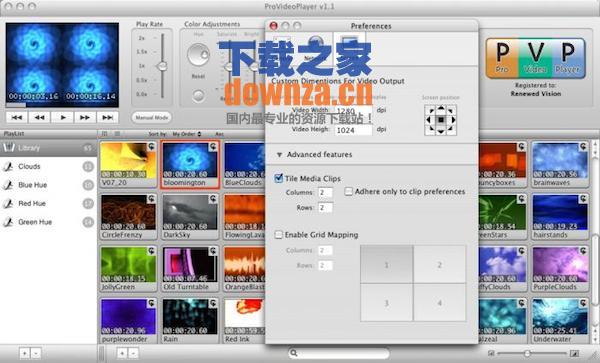Image resolution: width=600 pixels, height=363 pixels.
Task: Click the Green Hue playlist feather icon
Action: coord(8,222)
